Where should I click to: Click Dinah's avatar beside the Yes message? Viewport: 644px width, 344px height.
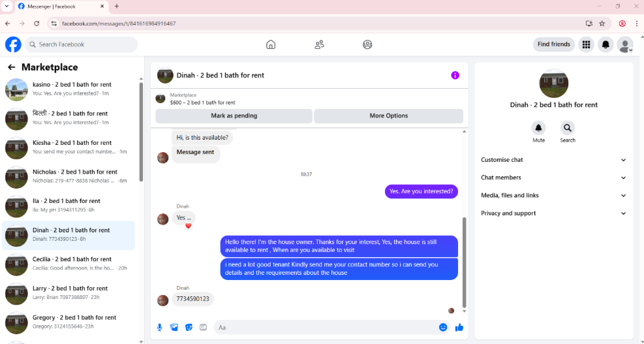click(163, 219)
